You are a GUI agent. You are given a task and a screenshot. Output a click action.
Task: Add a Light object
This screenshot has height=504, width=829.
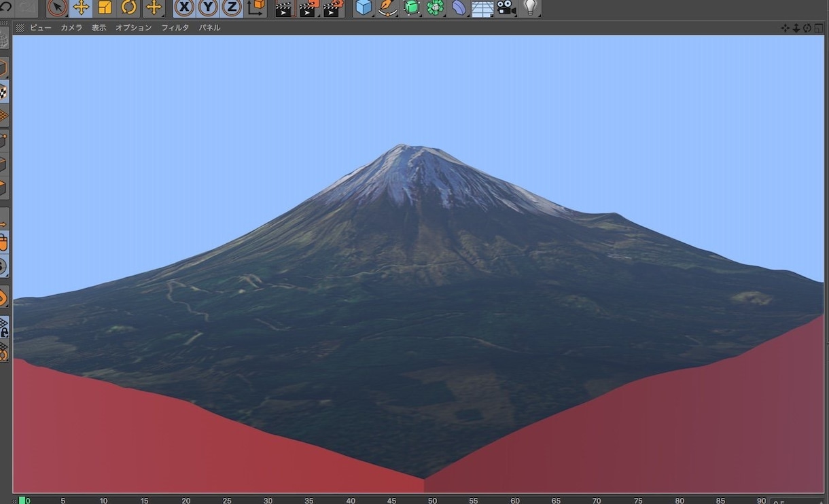tap(531, 7)
